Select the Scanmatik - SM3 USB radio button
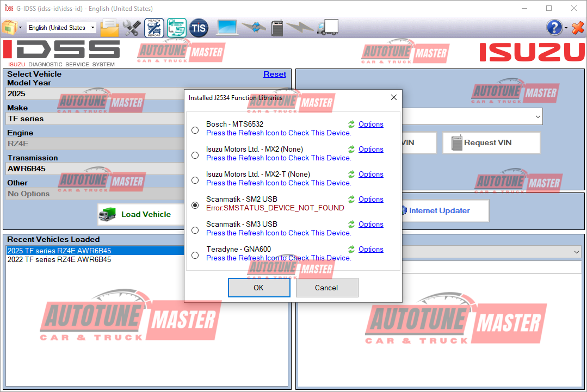The width and height of the screenshot is (587, 392). coord(195,231)
